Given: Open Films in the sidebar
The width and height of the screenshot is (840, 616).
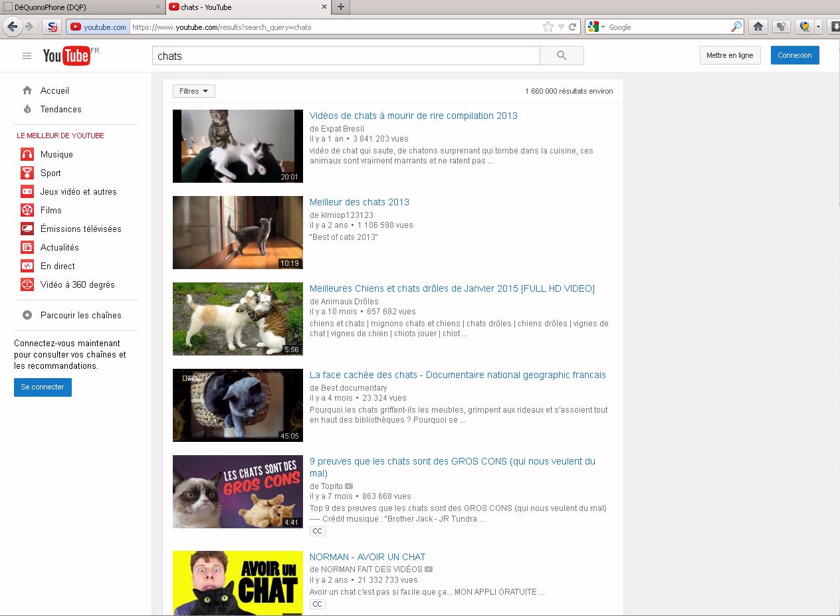Looking at the screenshot, I should point(51,210).
